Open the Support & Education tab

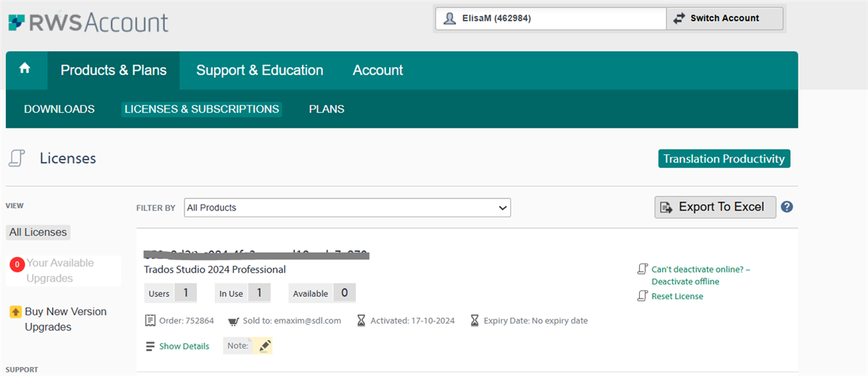[260, 70]
